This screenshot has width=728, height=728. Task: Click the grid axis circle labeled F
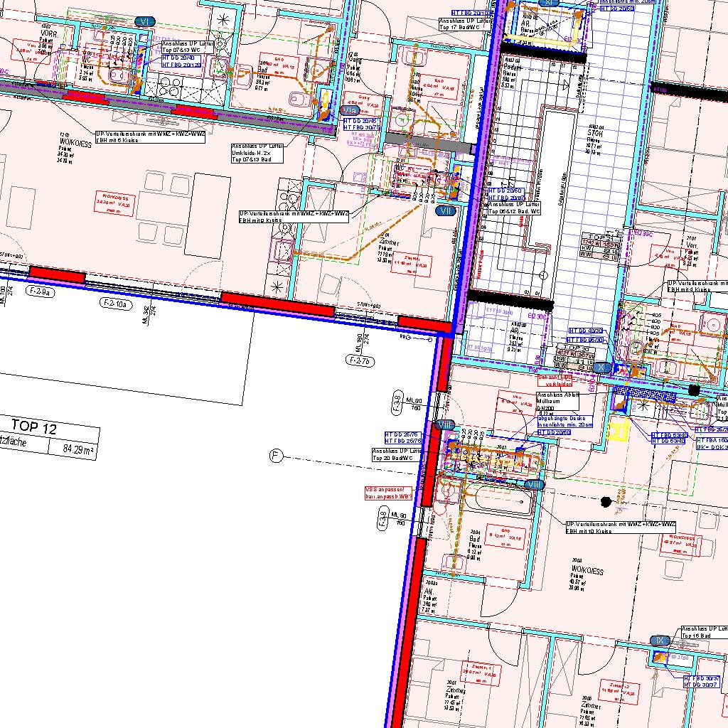pos(276,456)
